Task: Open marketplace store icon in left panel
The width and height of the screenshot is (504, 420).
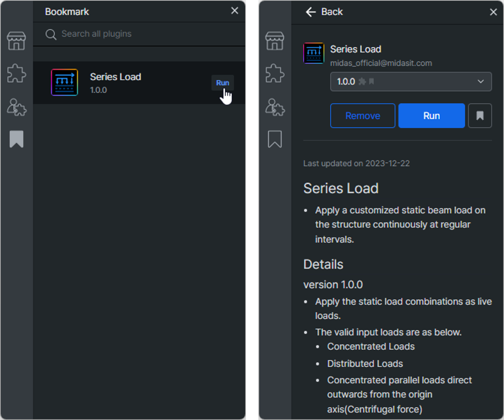Action: pyautogui.click(x=16, y=41)
